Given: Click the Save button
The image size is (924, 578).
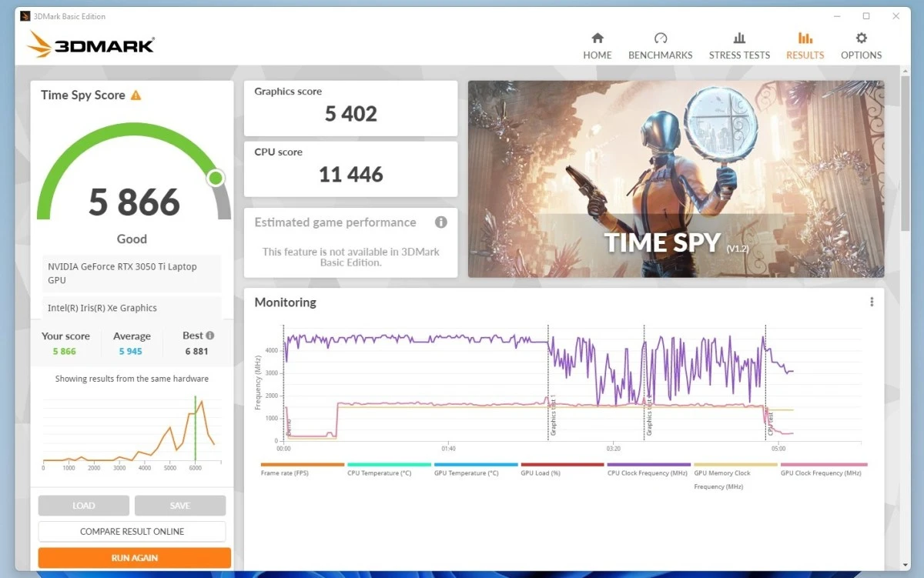Looking at the screenshot, I should coord(180,506).
